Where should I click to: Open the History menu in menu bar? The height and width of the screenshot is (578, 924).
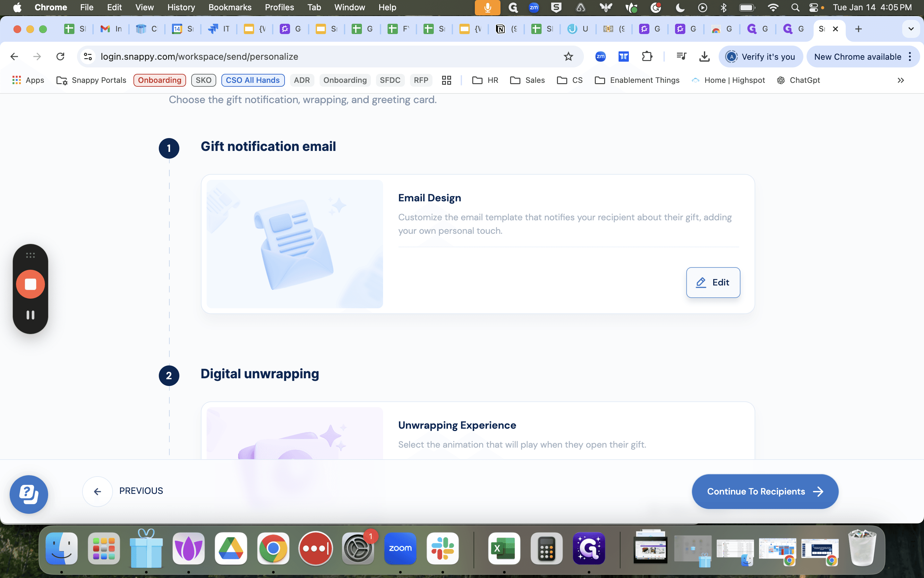(x=181, y=7)
